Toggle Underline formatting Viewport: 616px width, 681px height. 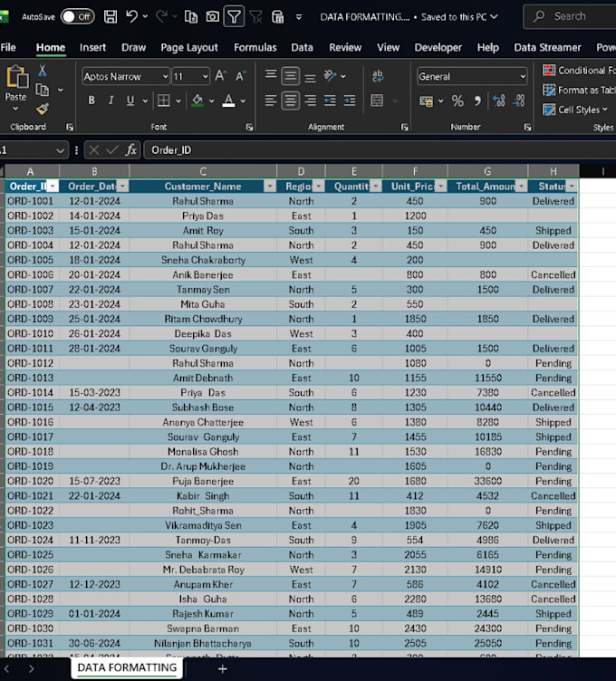[x=130, y=101]
